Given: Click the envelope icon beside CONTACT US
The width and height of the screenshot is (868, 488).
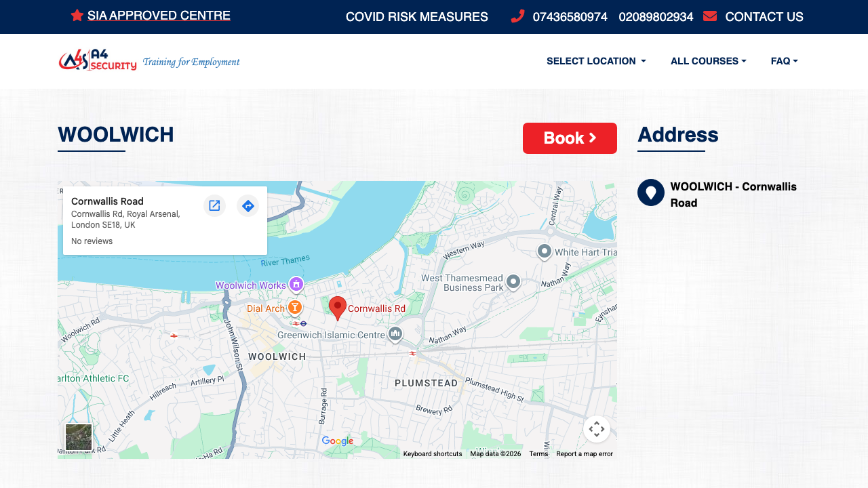Looking at the screenshot, I should [709, 15].
